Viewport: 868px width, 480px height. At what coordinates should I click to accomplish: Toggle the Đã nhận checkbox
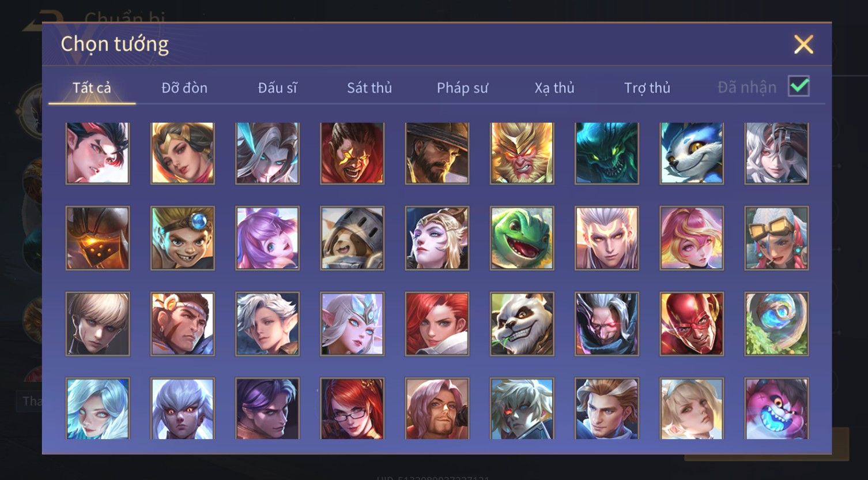click(x=799, y=87)
